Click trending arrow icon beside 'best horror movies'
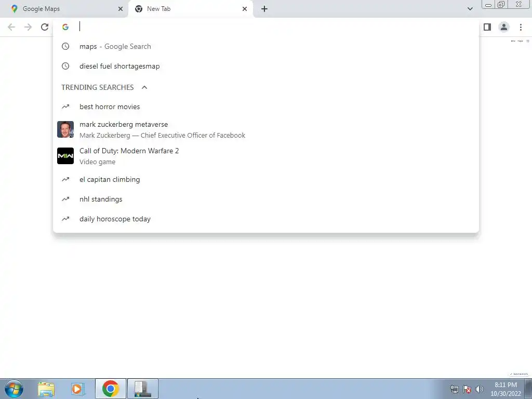This screenshot has height=399, width=532. [x=65, y=107]
